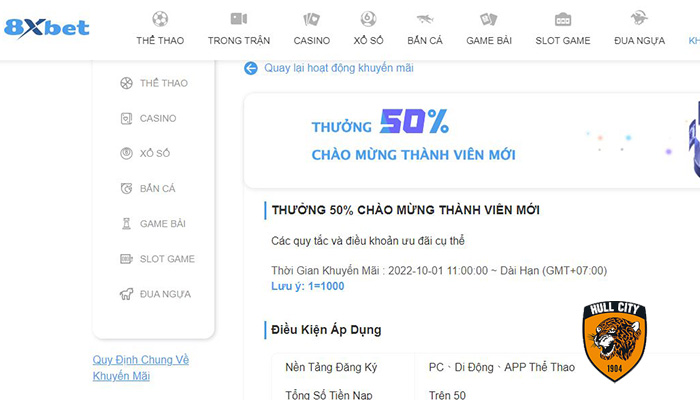700x400 pixels.
Task: Click the 8Xbet logo
Action: click(46, 28)
